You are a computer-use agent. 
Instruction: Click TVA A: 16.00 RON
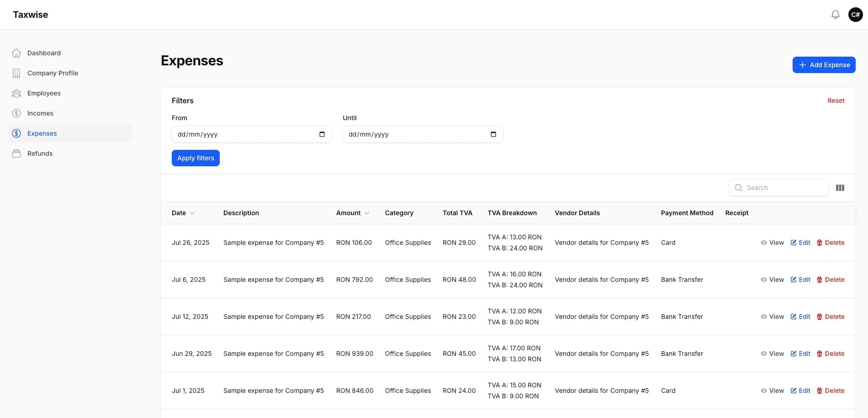pos(514,274)
